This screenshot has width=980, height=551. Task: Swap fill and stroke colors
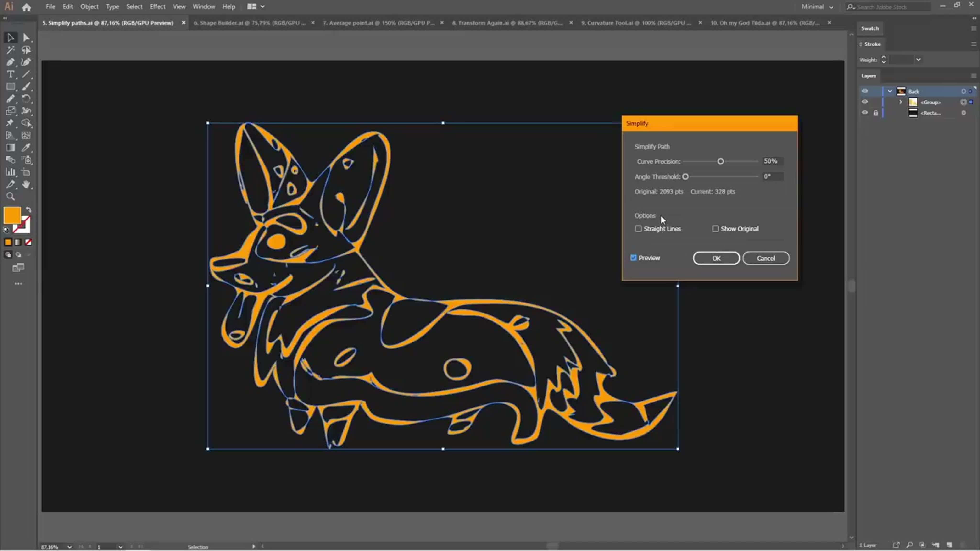coord(28,209)
